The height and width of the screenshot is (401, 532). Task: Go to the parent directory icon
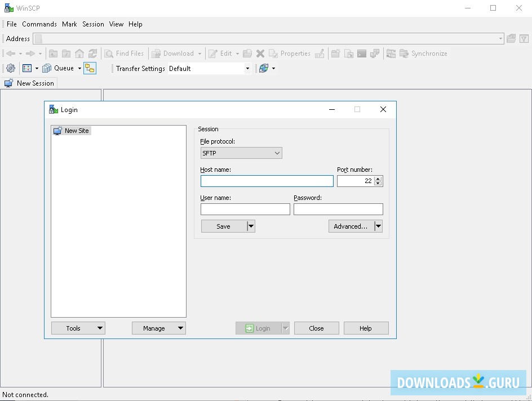(x=54, y=54)
